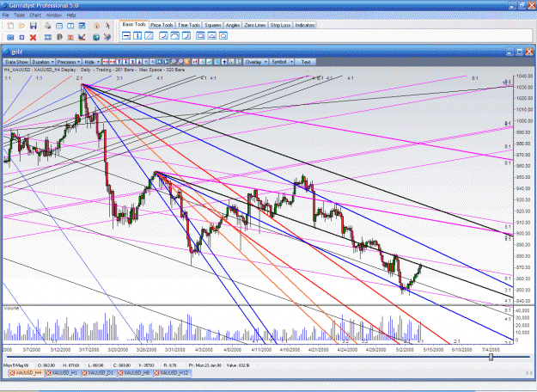Image resolution: width=537 pixels, height=392 pixels.
Task: Select the ellipse shape tool
Action: click(x=223, y=35)
